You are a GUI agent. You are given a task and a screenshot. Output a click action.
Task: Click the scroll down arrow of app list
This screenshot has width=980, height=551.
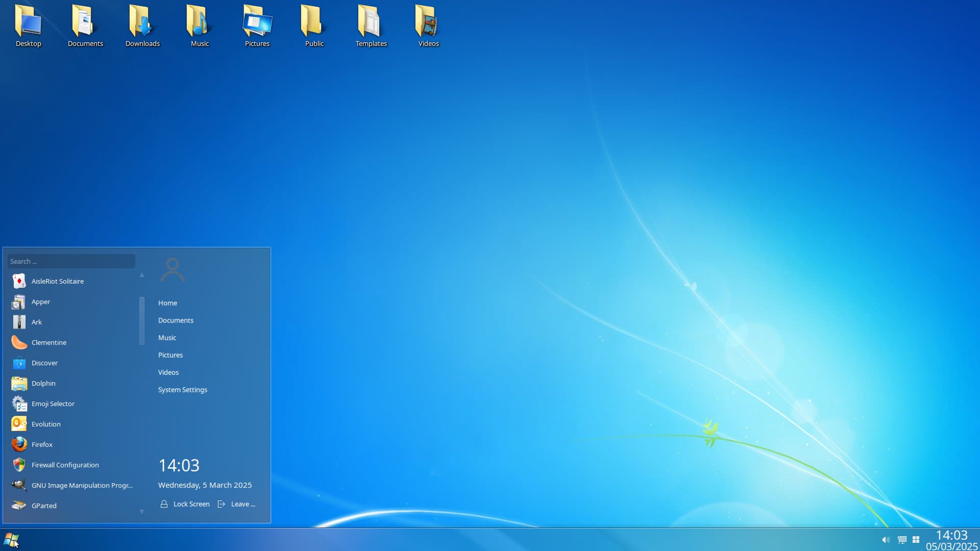[142, 511]
